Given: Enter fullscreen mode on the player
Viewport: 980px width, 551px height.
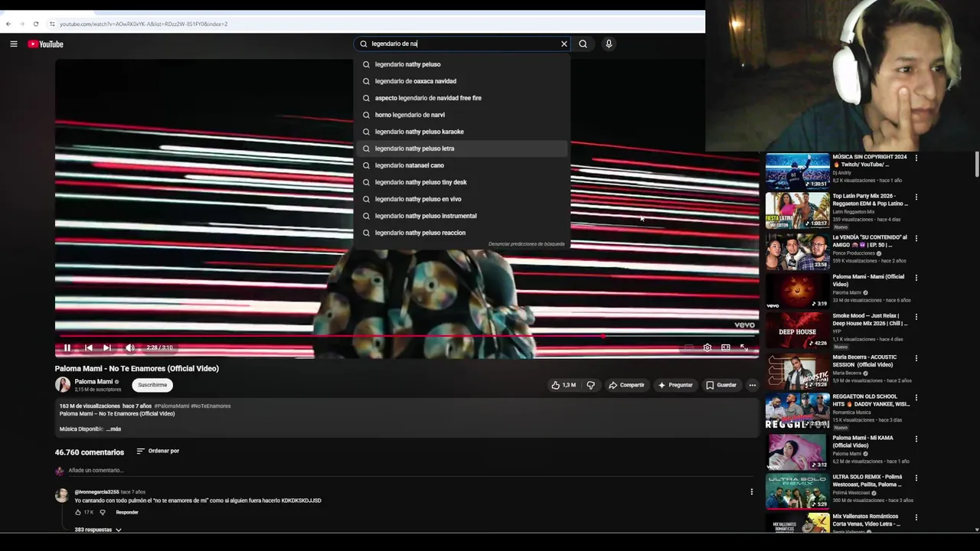Looking at the screenshot, I should [x=744, y=347].
